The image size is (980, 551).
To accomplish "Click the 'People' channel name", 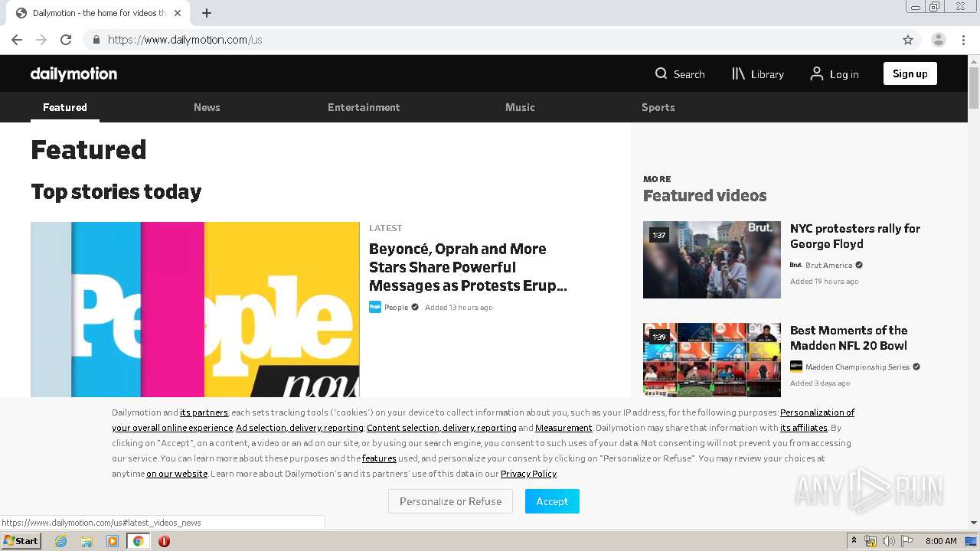I will (x=396, y=307).
